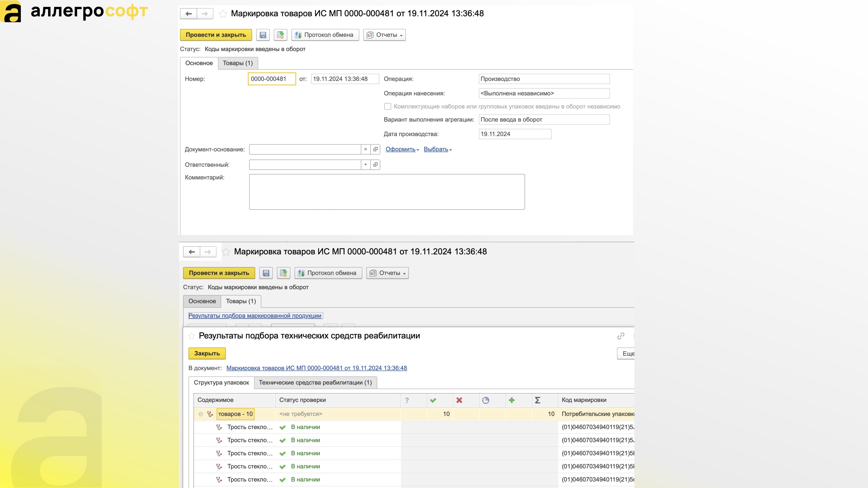868x488 pixels.
Task: Click Статус проверки column header
Action: tap(338, 400)
